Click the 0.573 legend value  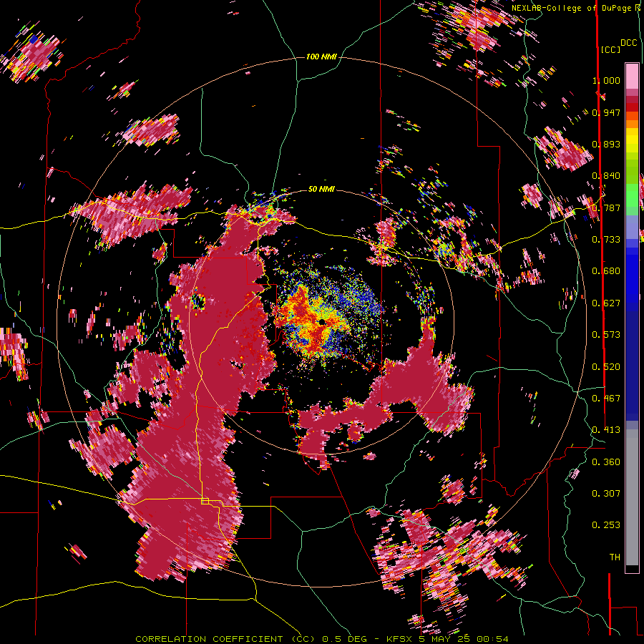(606, 335)
